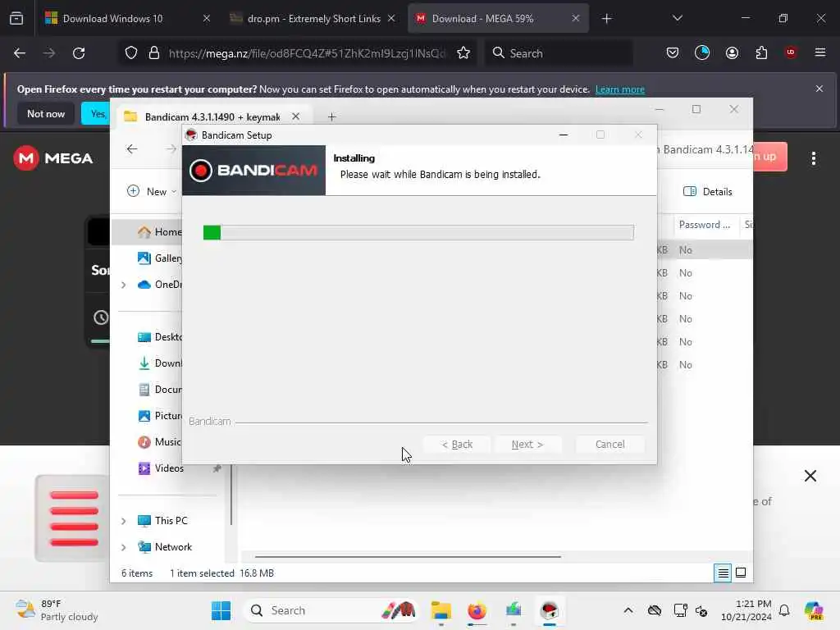Switch Explorer to large thumbnails view
Screen dimensions: 840x630
(x=741, y=573)
